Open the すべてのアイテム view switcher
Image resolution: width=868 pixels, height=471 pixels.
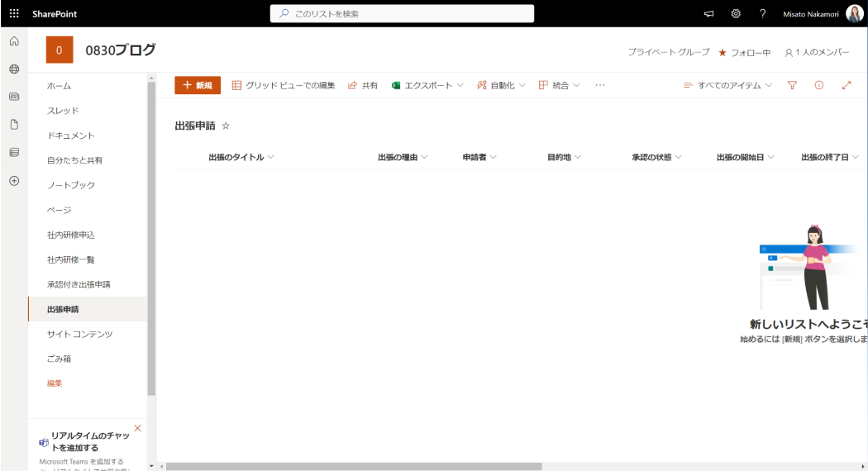point(727,85)
